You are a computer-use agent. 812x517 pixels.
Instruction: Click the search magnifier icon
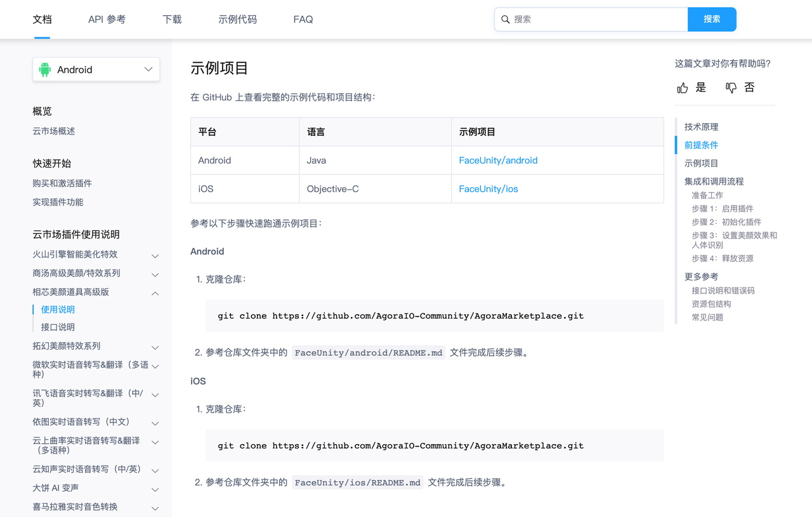(x=506, y=20)
